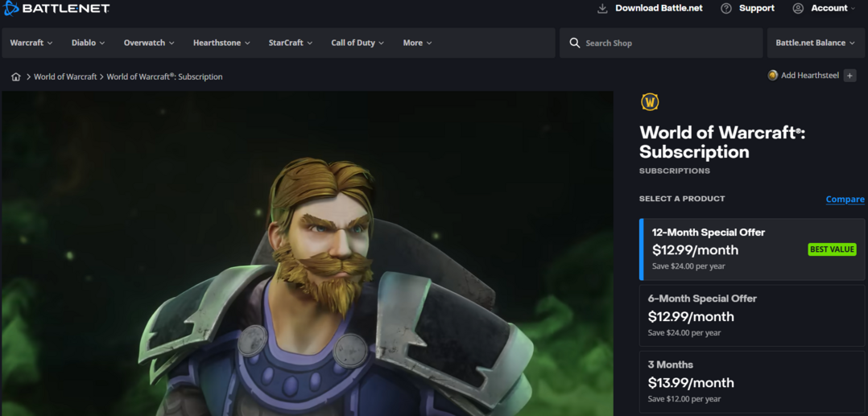Expand the Hearthstone menu
The image size is (868, 416).
tap(221, 43)
